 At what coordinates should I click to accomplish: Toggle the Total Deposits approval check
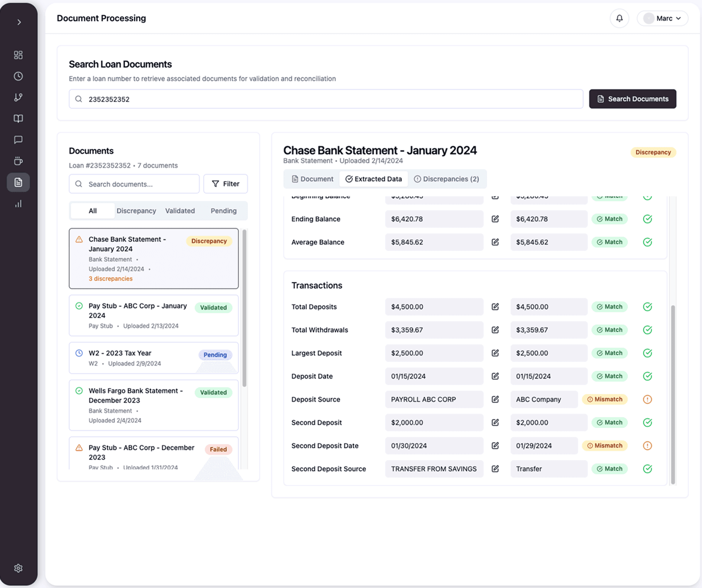(648, 307)
